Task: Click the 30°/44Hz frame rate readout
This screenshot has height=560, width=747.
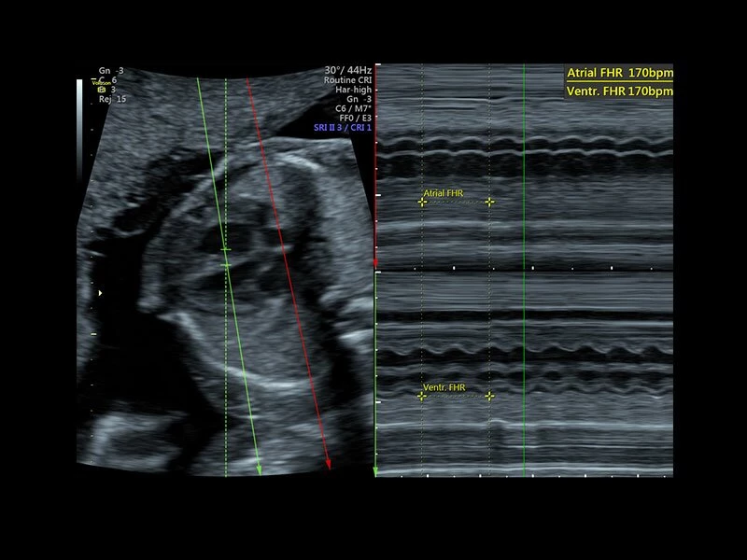Action: pyautogui.click(x=348, y=69)
